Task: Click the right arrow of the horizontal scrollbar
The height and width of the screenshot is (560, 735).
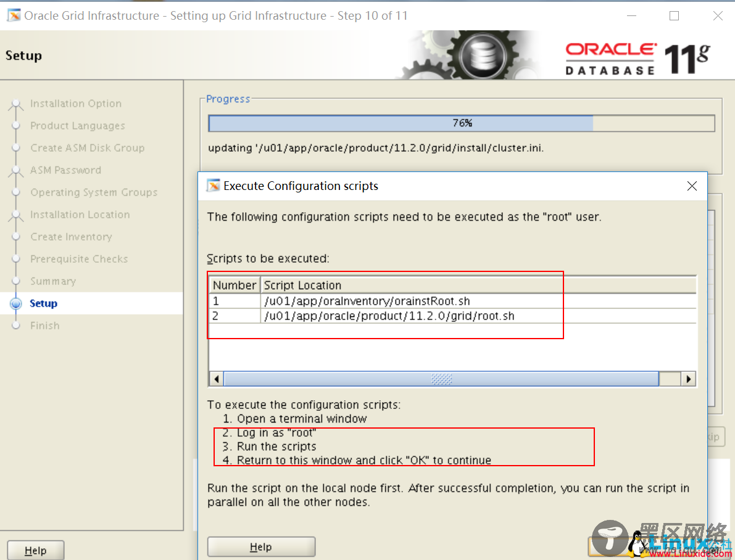Action: click(x=688, y=379)
